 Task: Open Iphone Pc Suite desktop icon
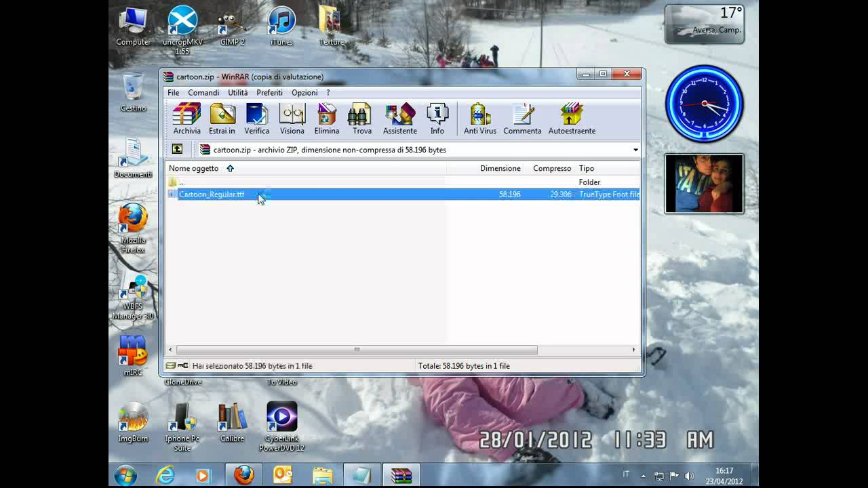coord(182,427)
